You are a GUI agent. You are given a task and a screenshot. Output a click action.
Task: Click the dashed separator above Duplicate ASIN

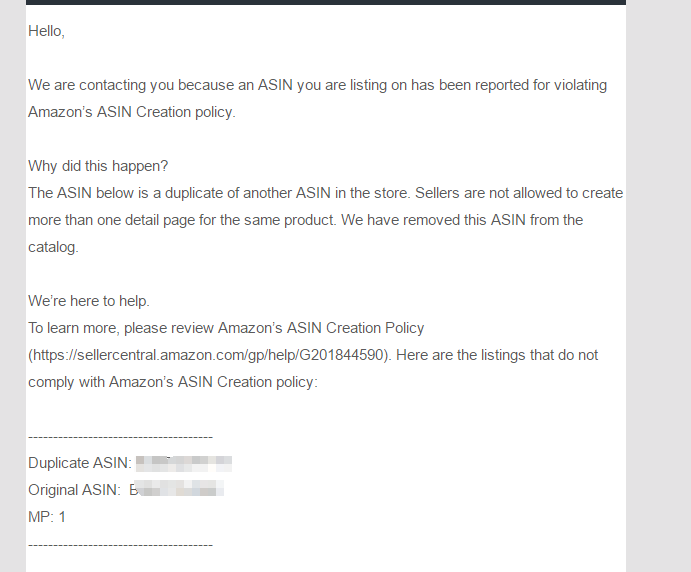tap(120, 437)
